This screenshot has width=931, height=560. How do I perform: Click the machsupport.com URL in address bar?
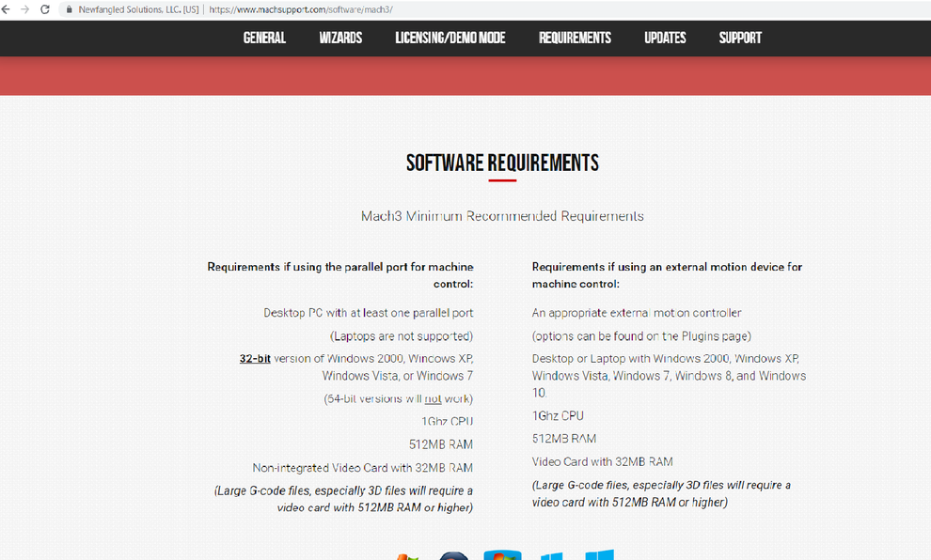click(301, 9)
